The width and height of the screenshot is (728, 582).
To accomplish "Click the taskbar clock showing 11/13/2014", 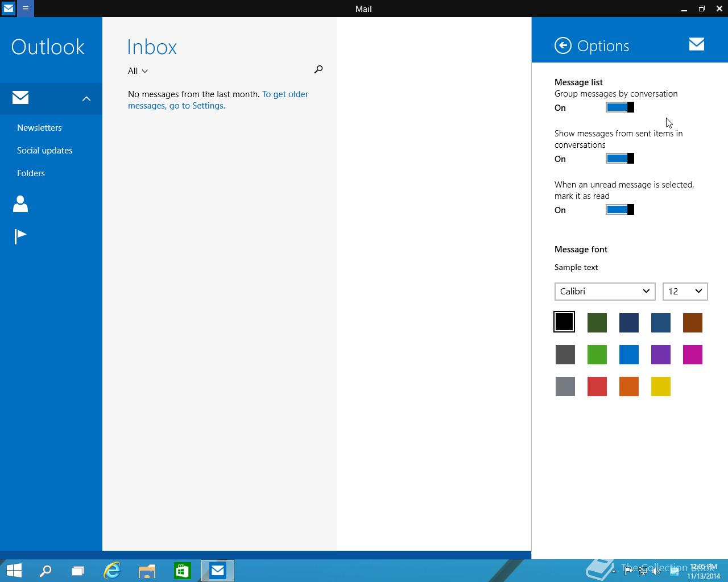I will tap(704, 571).
